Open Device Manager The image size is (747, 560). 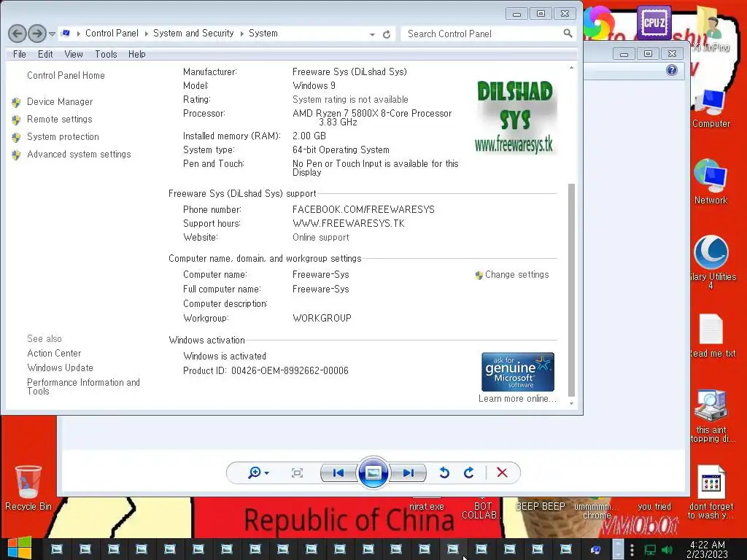60,101
